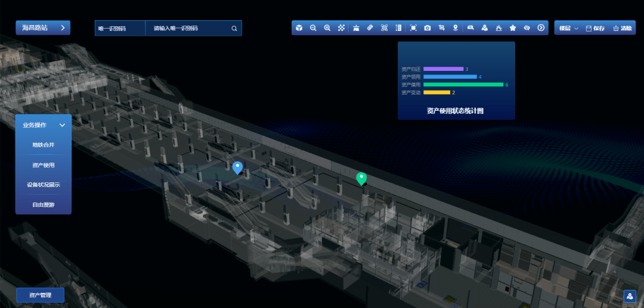
Task: Click the zoom out magnifier icon
Action: tap(313, 28)
